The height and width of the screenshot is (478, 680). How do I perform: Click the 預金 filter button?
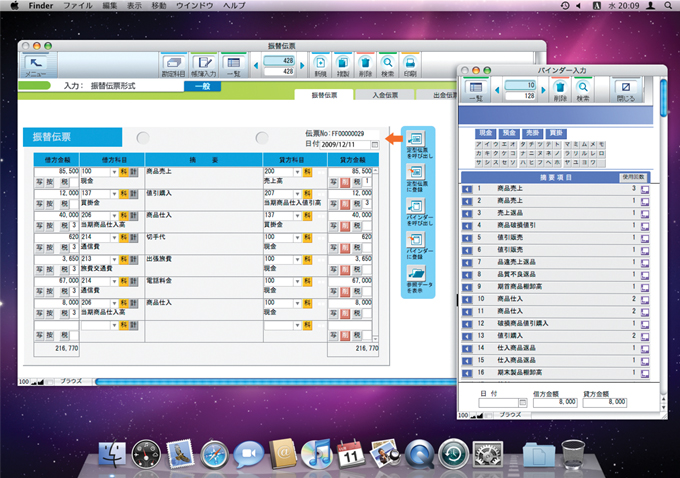(509, 133)
